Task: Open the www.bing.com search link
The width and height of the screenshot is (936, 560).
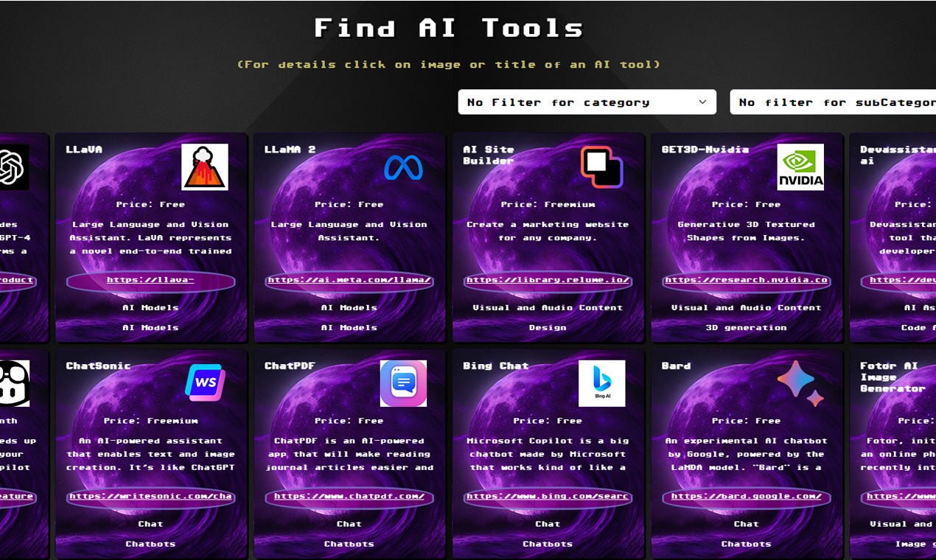Action: 548,497
